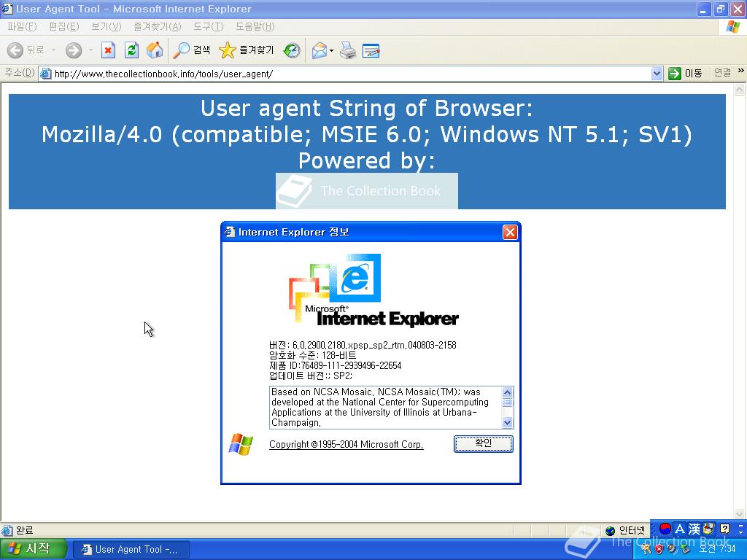
Task: Click User Agent Tool taskbar button
Action: coord(131,550)
